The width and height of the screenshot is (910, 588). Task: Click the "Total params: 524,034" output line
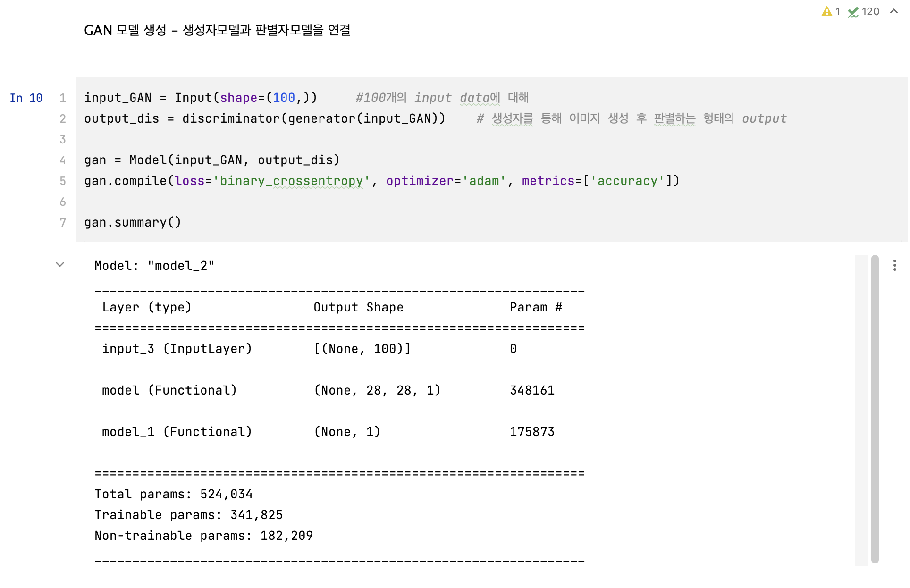173,495
